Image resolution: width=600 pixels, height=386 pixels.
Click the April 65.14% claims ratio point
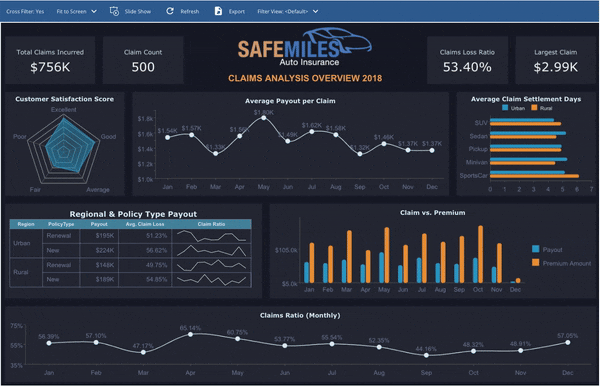pyautogui.click(x=190, y=334)
